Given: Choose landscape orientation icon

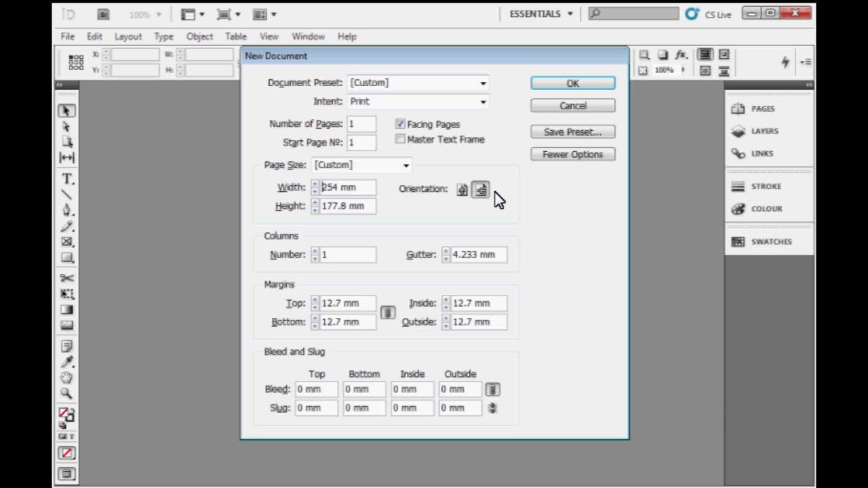Looking at the screenshot, I should (480, 190).
